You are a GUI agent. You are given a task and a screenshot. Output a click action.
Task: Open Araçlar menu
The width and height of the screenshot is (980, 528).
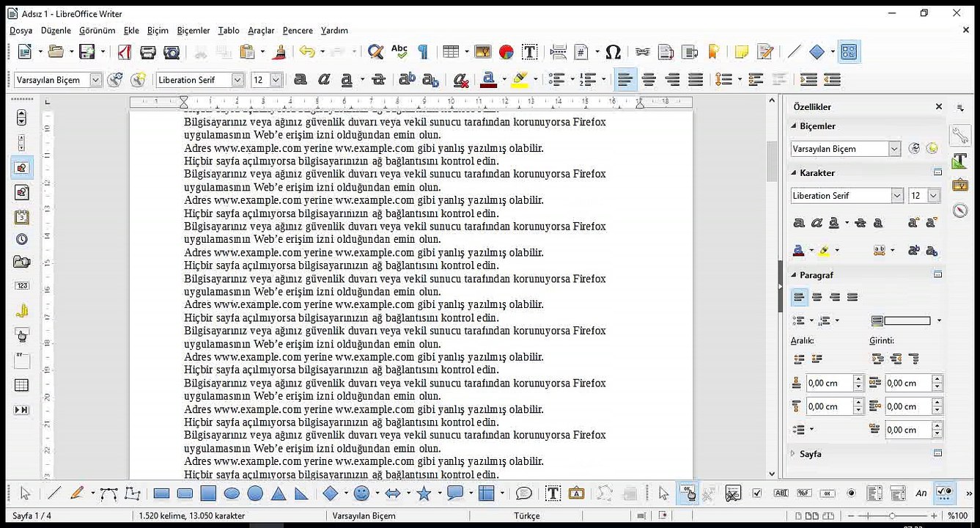tap(261, 31)
